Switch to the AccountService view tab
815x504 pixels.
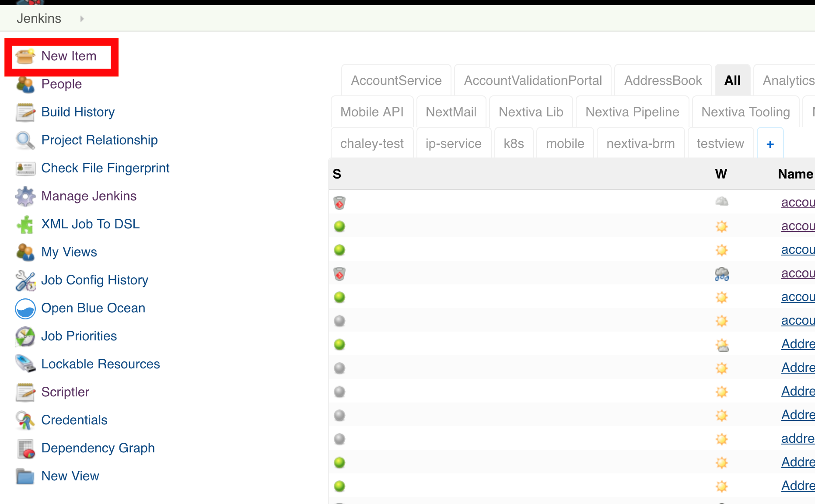[396, 80]
